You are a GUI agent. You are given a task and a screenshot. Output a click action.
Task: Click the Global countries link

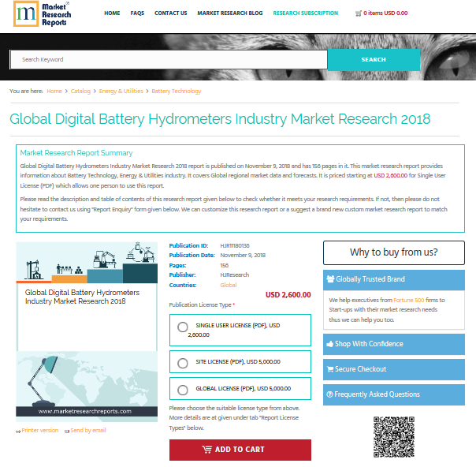click(229, 286)
